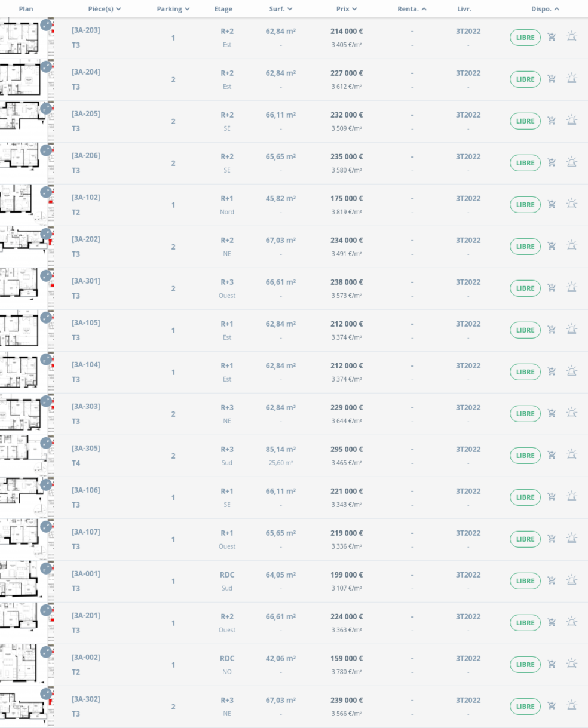Expand the plan icon for lot 3A-105
This screenshot has height=728, width=588.
point(46,318)
